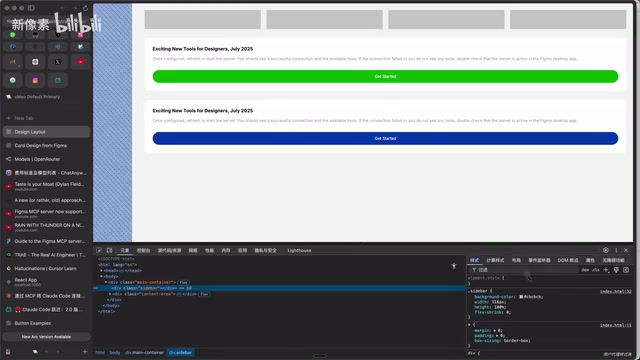This screenshot has width=640, height=360.
Task: Select the div.sidebar breadcrumb
Action: 180,353
